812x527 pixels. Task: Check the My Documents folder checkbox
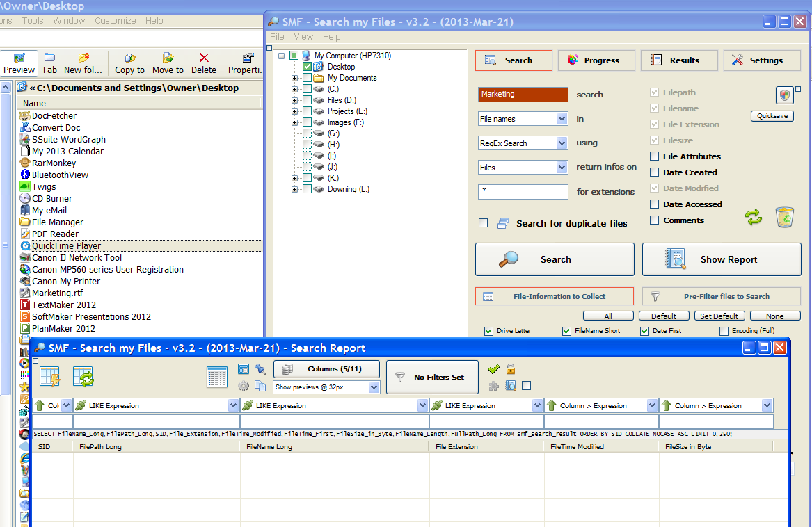tap(307, 78)
